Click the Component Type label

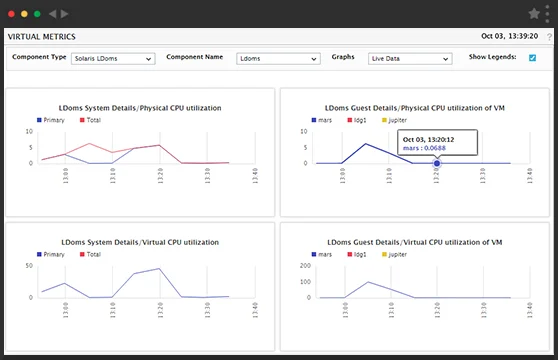[x=39, y=57]
